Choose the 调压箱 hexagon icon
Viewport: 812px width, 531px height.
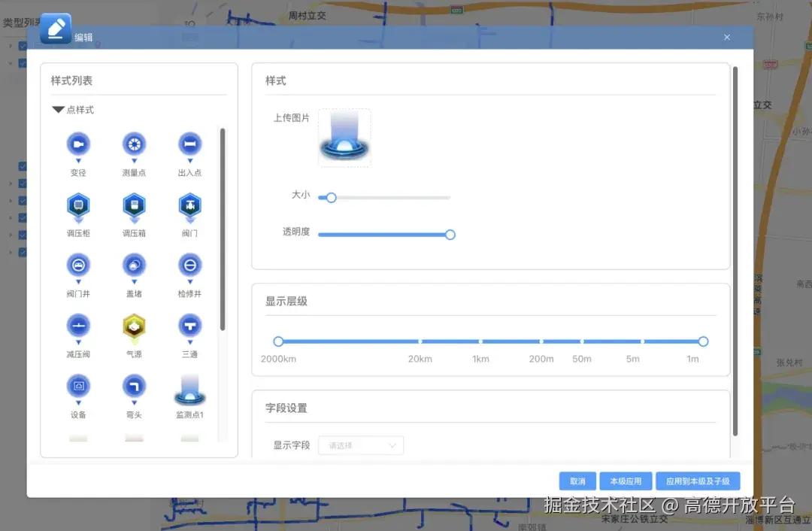(x=134, y=208)
